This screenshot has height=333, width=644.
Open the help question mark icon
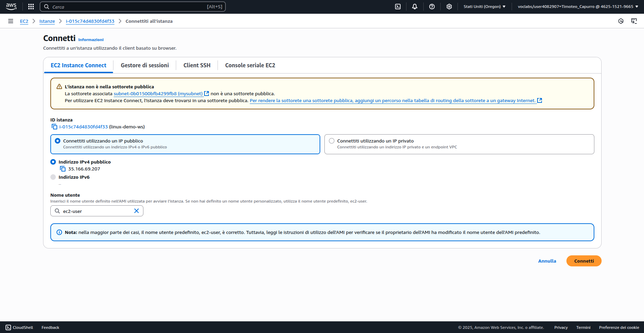pos(432,7)
